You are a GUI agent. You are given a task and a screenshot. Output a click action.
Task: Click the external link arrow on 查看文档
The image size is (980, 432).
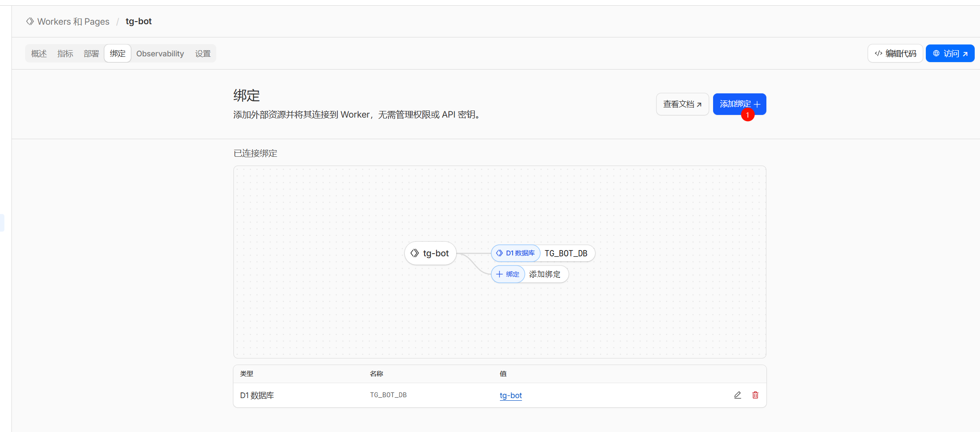pyautogui.click(x=700, y=104)
